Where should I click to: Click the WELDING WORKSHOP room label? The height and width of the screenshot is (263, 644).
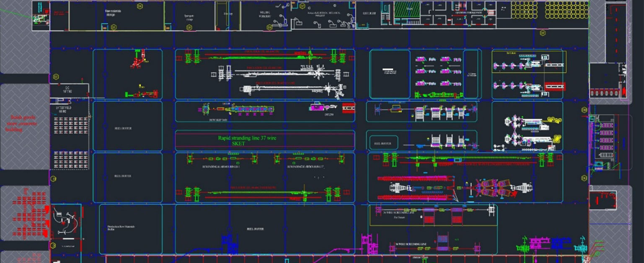(265, 15)
